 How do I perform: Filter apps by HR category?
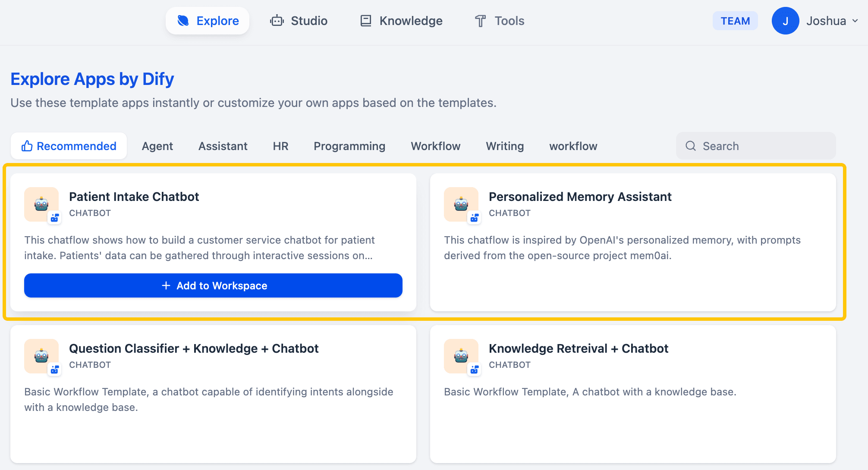[x=280, y=146]
